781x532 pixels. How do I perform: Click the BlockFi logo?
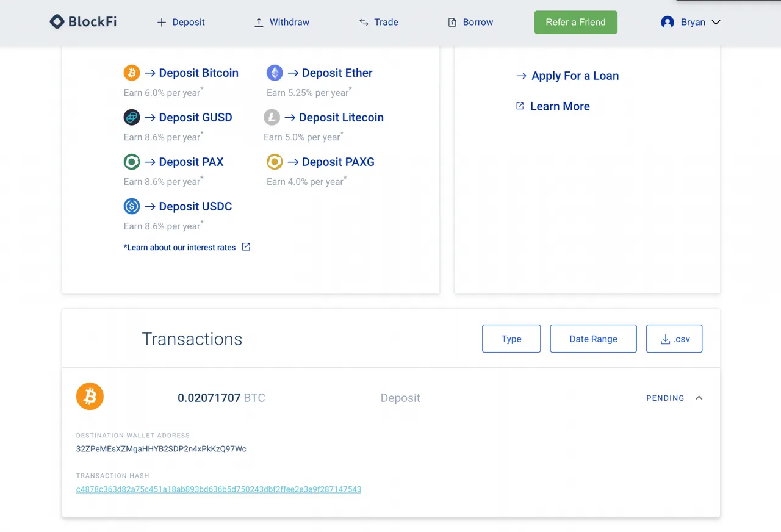coord(83,22)
